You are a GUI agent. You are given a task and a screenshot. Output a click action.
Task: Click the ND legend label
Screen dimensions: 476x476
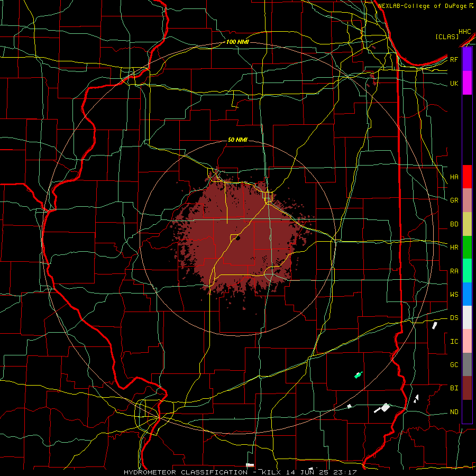[454, 412]
